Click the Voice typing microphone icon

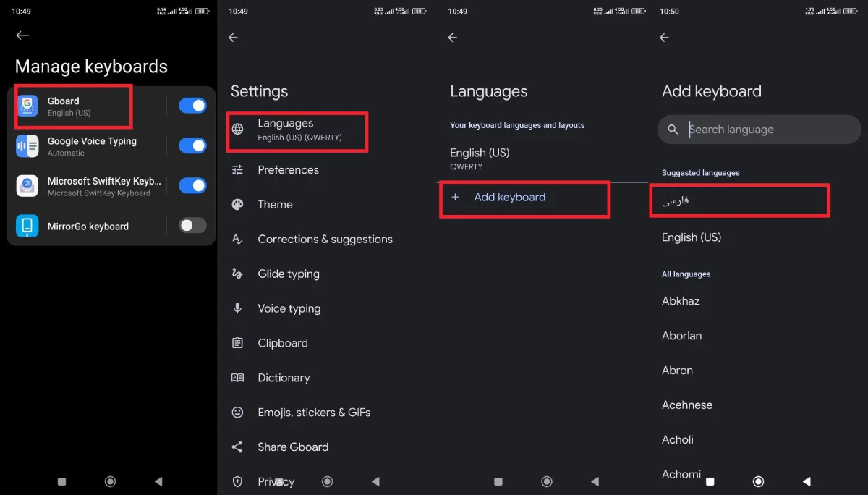click(237, 308)
